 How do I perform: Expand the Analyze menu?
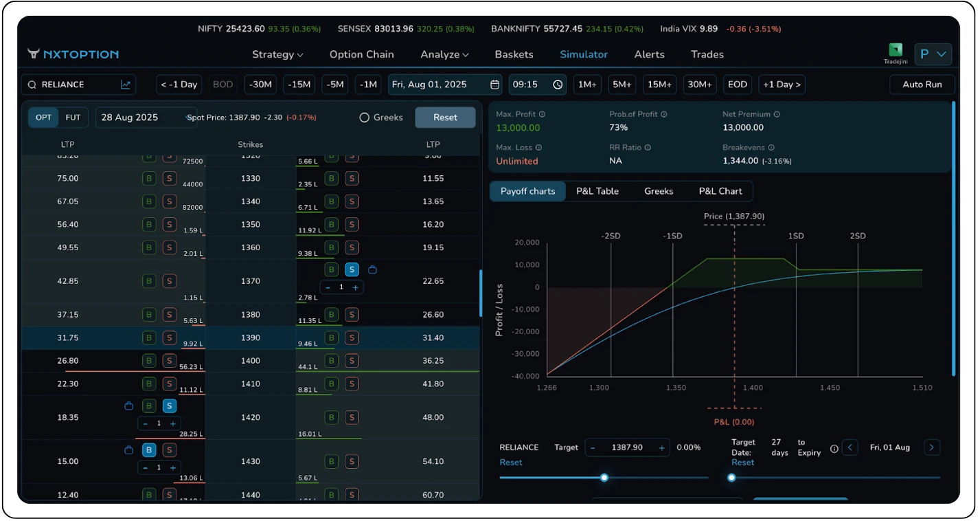pos(444,54)
